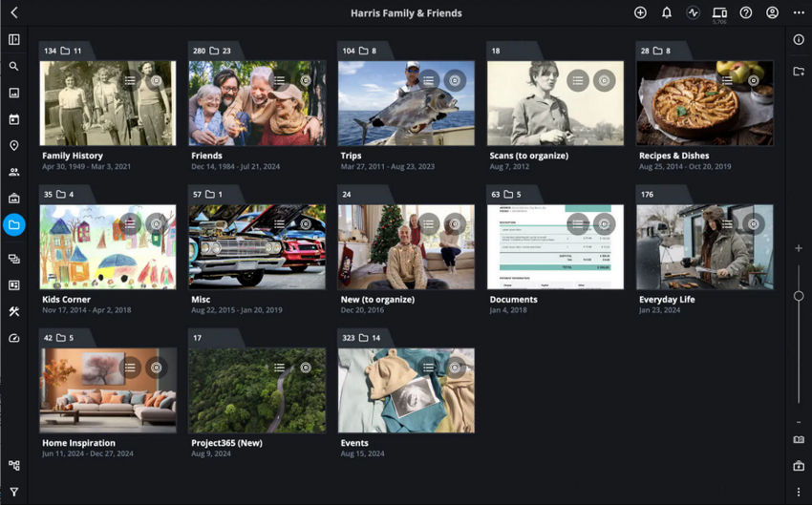Select the highlighted Folders view in sidebar

pyautogui.click(x=14, y=226)
